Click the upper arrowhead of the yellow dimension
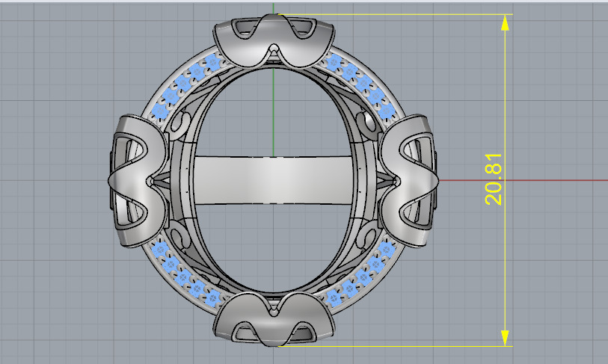Image resolution: width=608 pixels, height=364 pixels. (x=505, y=23)
